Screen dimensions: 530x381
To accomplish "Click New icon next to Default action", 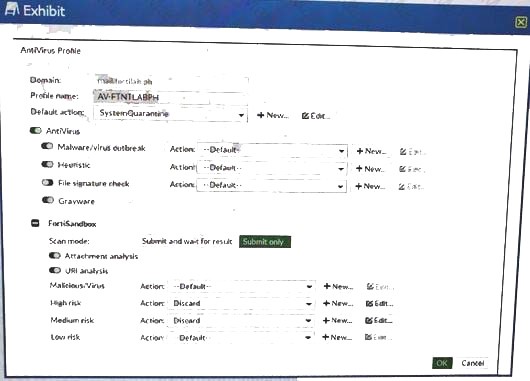I will [272, 115].
